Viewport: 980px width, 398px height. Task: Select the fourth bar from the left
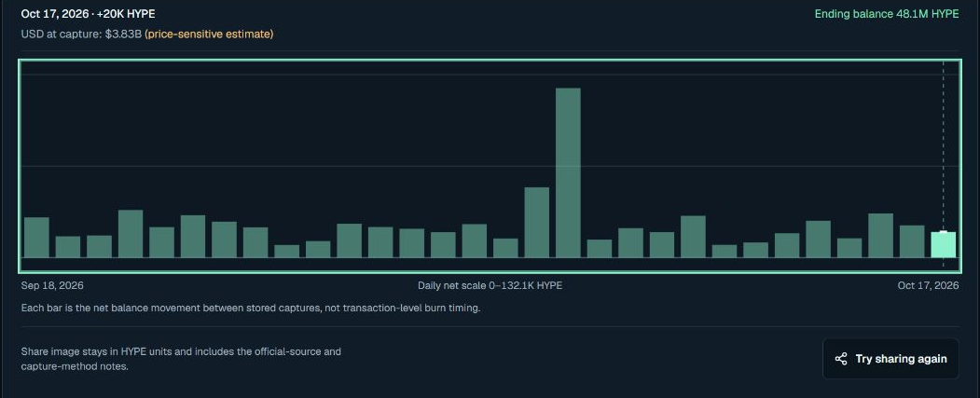131,234
